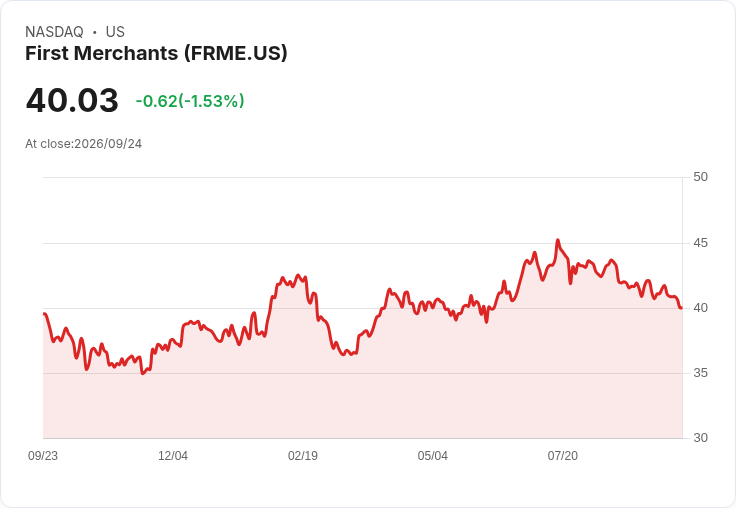Click the -0.62(-1.53%) change value
This screenshot has height=508, width=736.
coord(190,101)
